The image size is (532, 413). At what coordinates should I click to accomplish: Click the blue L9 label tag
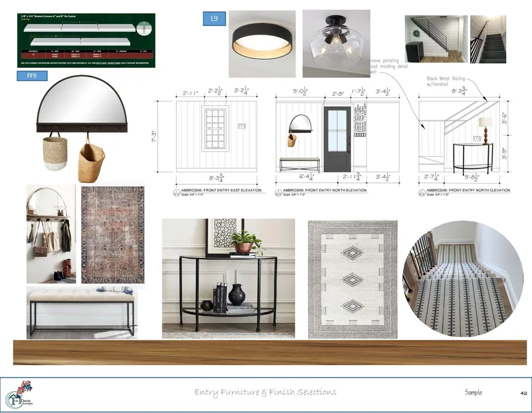pos(214,19)
